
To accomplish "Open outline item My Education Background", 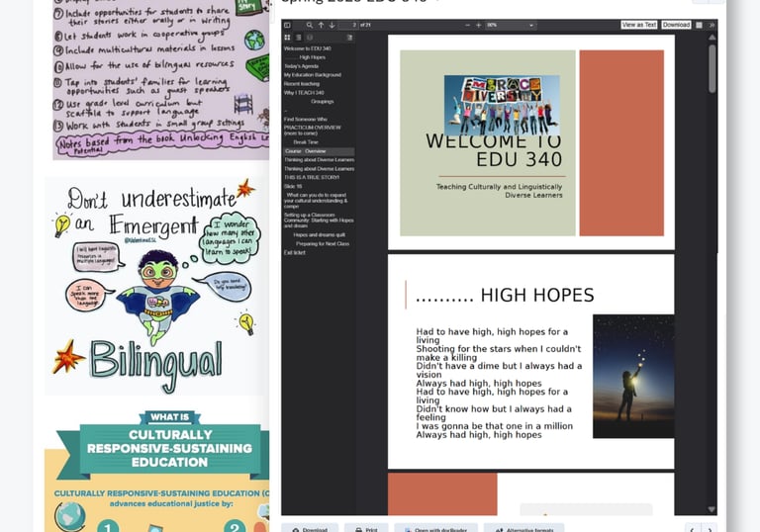I will point(313,74).
